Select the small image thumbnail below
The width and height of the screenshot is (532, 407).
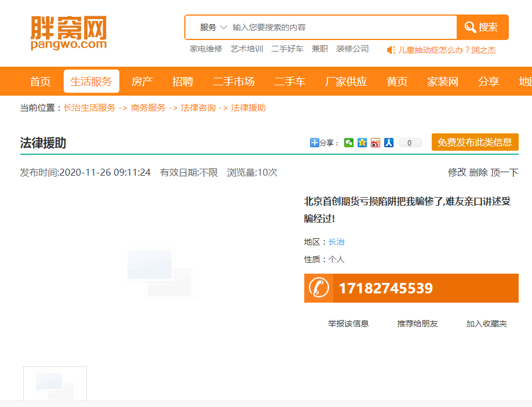pyautogui.click(x=55, y=383)
